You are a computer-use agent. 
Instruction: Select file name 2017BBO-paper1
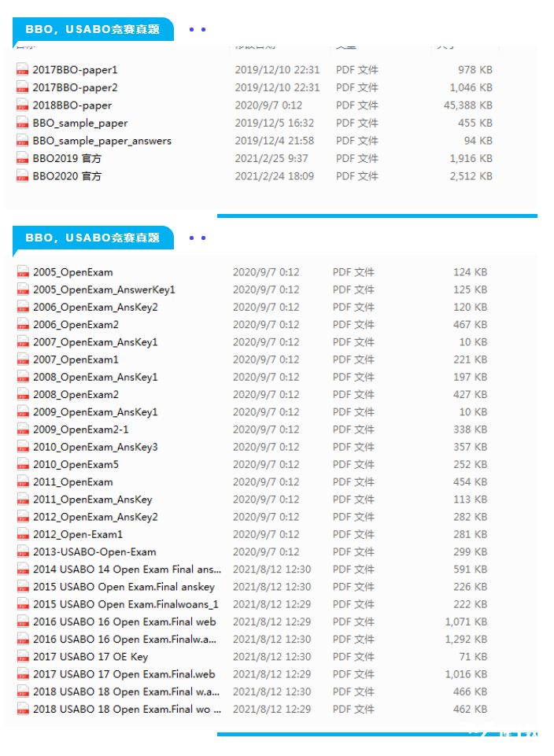[76, 70]
